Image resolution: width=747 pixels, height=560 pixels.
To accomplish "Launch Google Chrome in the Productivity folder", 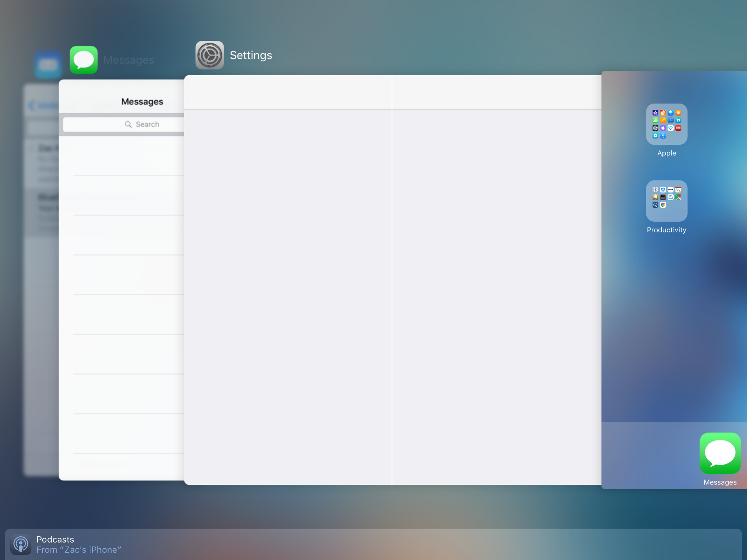I will pyautogui.click(x=663, y=205).
